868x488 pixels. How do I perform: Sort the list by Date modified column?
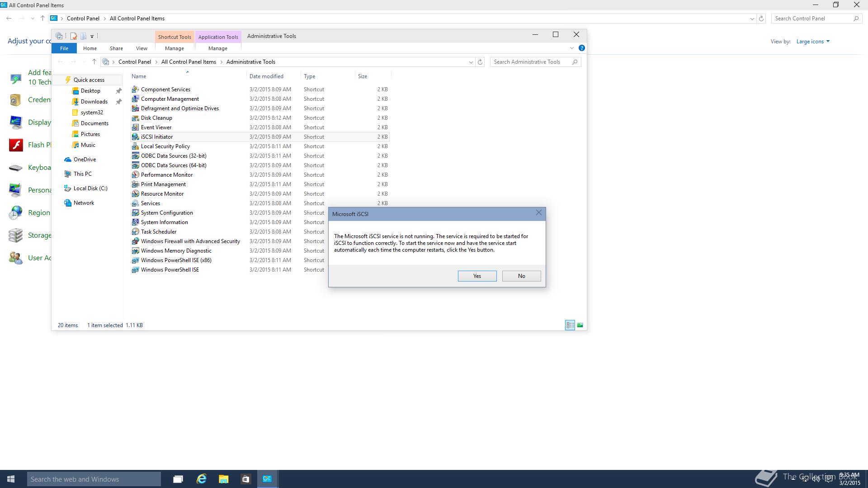coord(274,76)
